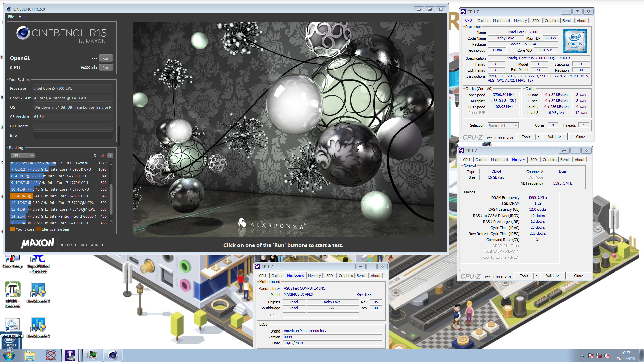Open the Windows Start menu

pyautogui.click(x=9, y=355)
